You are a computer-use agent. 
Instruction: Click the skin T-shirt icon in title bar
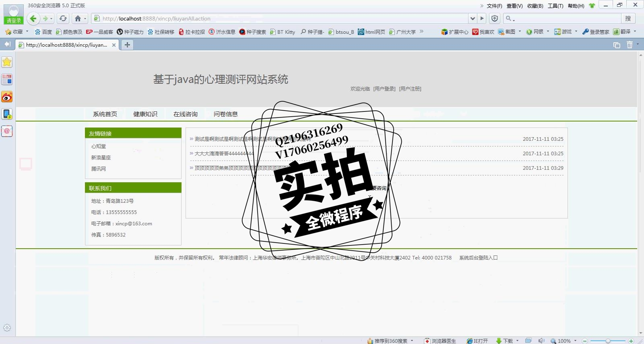[x=592, y=6]
